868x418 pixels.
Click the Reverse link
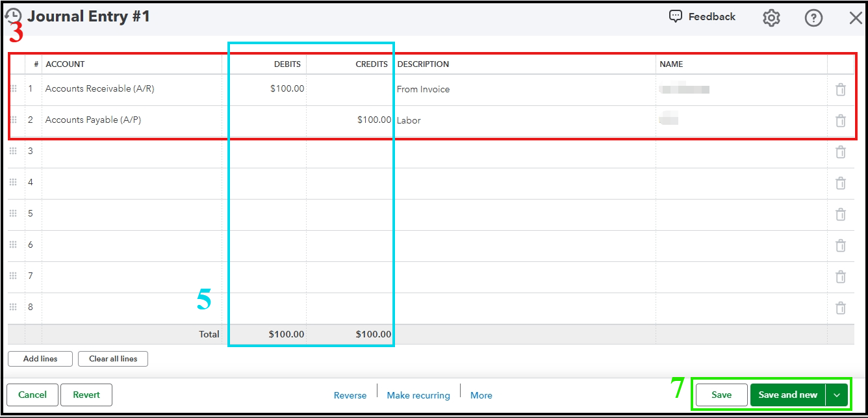click(350, 395)
